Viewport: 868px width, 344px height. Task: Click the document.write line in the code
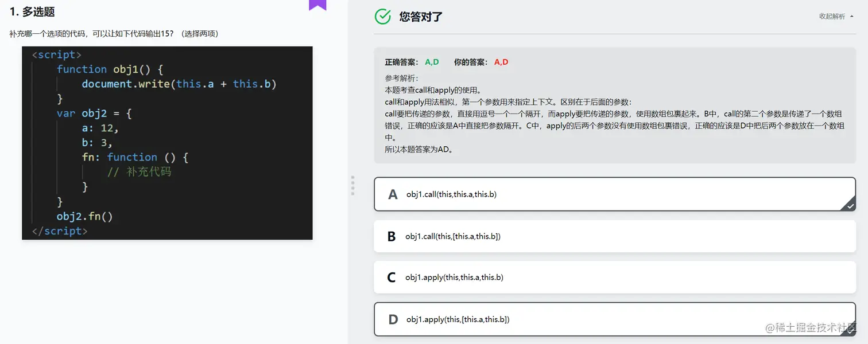coord(179,84)
